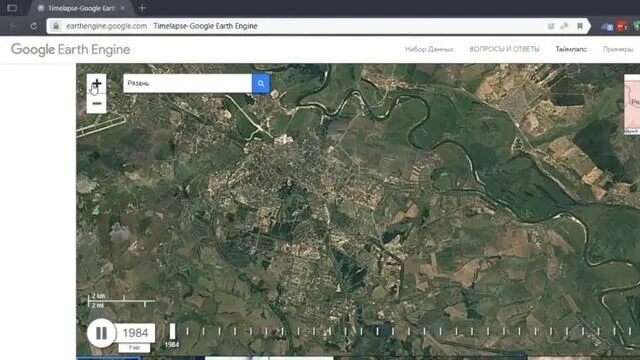Jump to the last tick mark on the timeline

pos(630,331)
